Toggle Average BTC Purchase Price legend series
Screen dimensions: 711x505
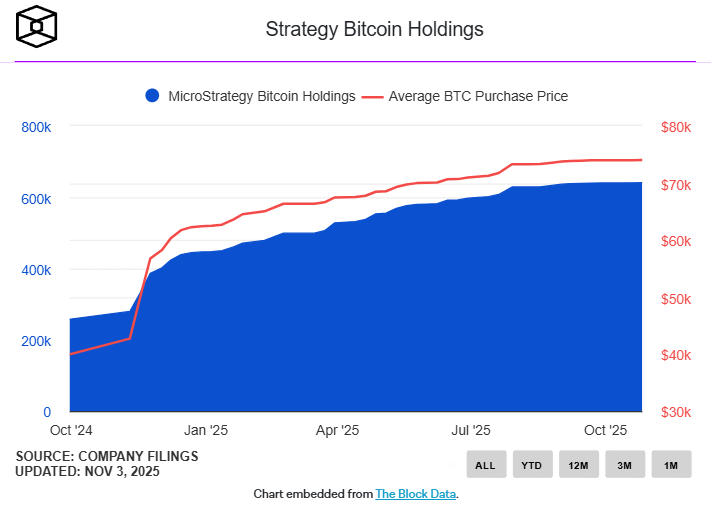pos(478,96)
